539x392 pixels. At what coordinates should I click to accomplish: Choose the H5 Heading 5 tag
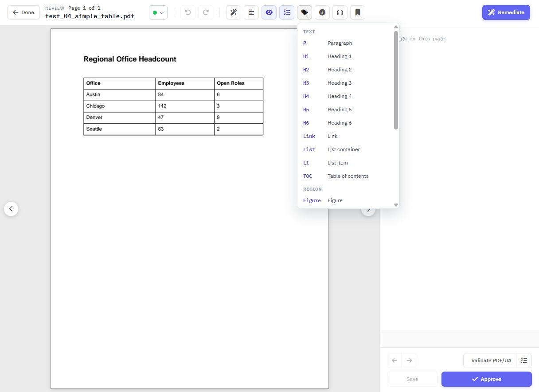pyautogui.click(x=346, y=110)
